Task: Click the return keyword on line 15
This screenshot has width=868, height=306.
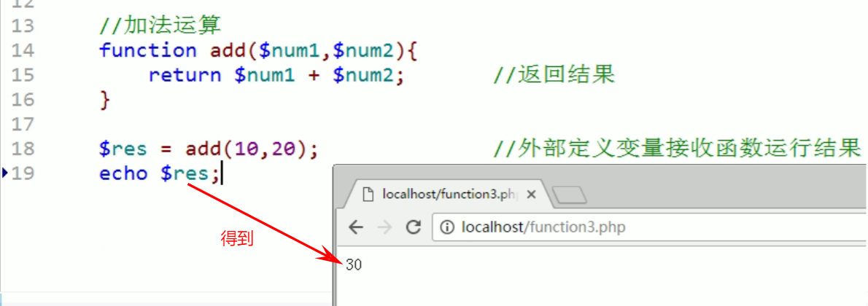Action: pyautogui.click(x=185, y=75)
